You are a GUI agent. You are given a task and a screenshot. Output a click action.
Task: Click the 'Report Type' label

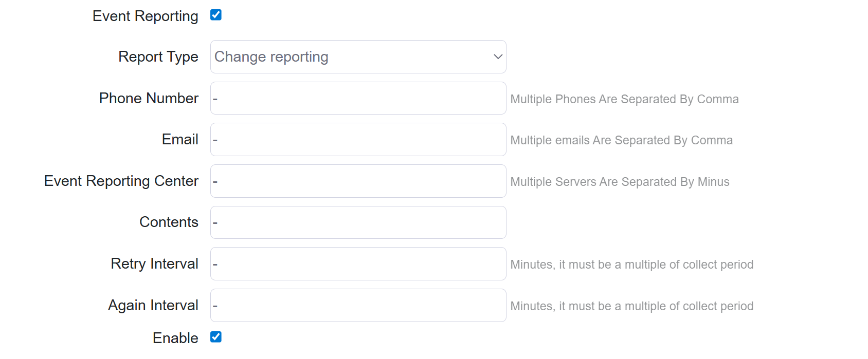(158, 57)
